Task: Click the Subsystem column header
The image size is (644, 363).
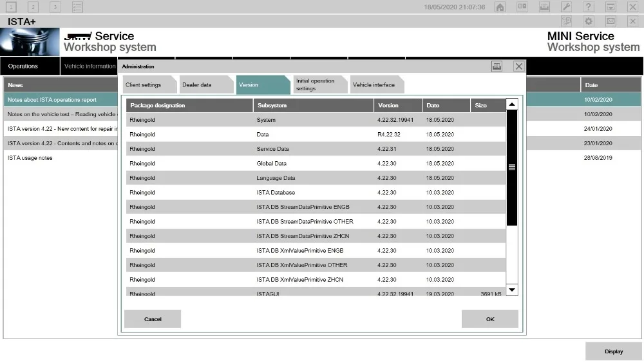Action: [x=314, y=105]
